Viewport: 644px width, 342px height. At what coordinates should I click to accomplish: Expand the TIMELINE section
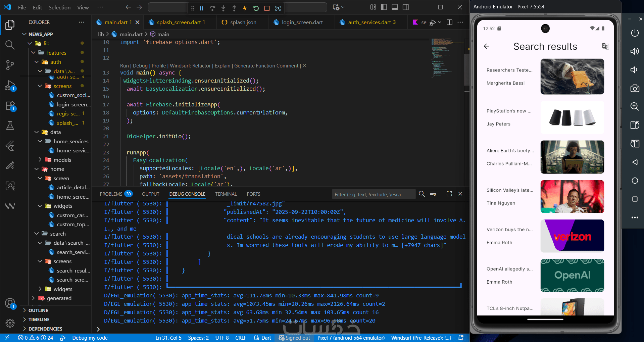coord(39,320)
